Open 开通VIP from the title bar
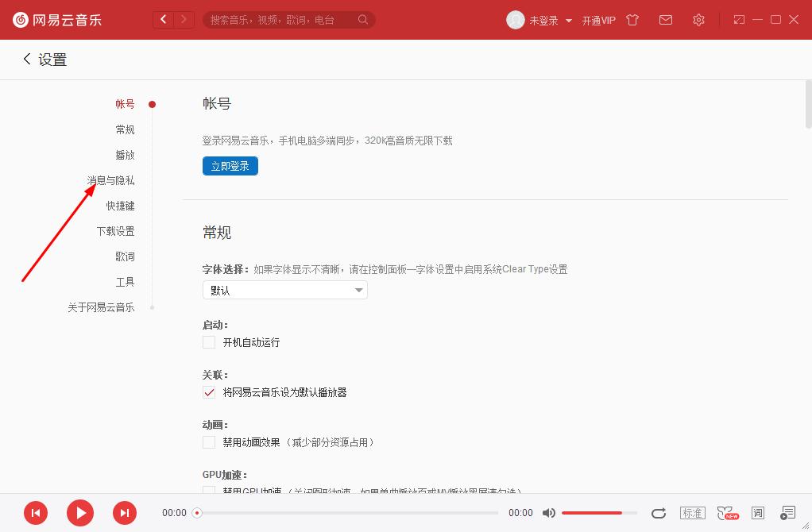The height and width of the screenshot is (532, 812). tap(598, 20)
